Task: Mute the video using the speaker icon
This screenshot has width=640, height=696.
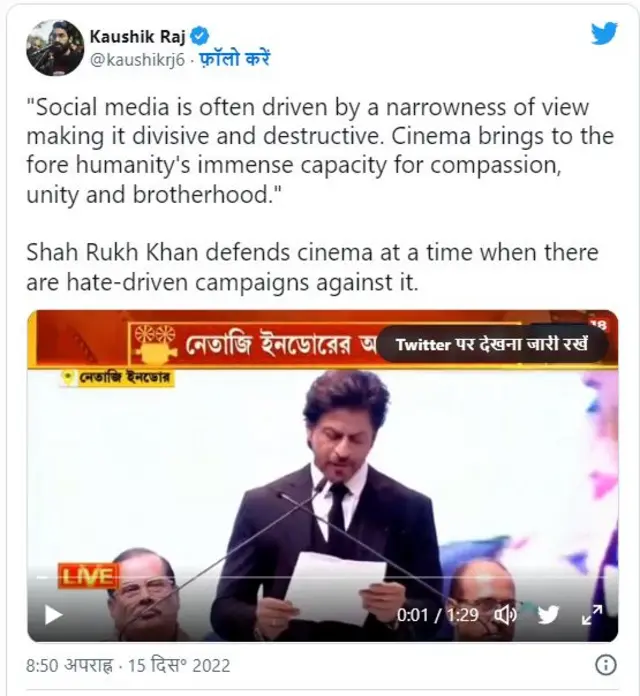Action: point(506,615)
